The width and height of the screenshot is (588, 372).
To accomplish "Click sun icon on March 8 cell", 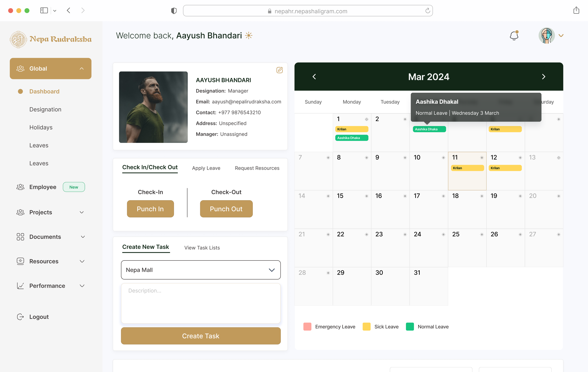I will (366, 158).
